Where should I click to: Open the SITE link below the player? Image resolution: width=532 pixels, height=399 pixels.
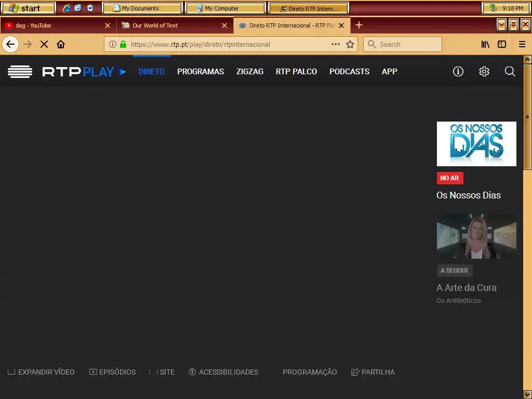(162, 372)
